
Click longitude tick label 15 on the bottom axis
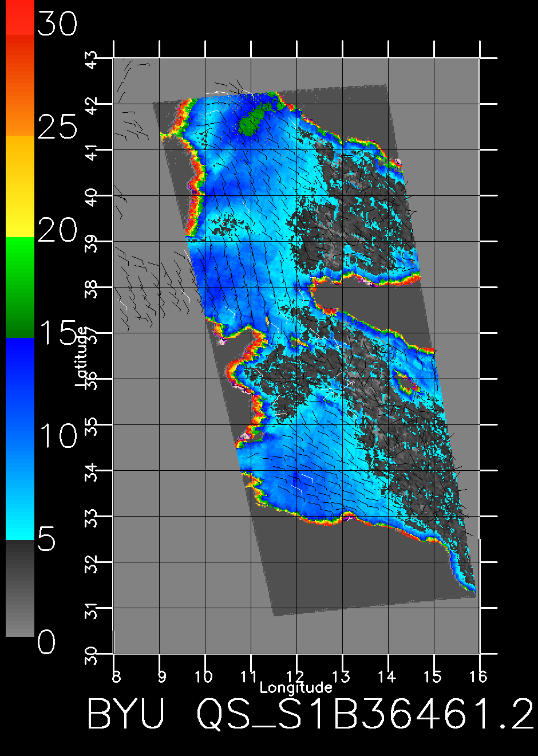tap(433, 676)
